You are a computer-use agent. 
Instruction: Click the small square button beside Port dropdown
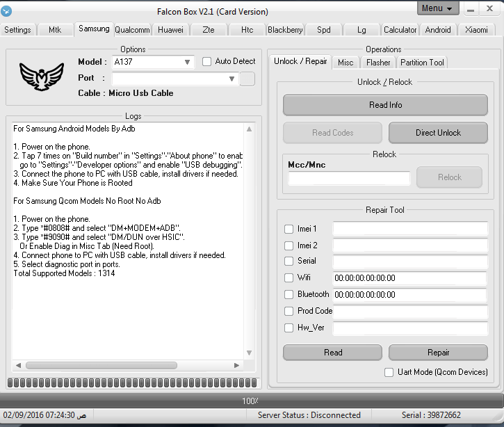click(x=247, y=79)
